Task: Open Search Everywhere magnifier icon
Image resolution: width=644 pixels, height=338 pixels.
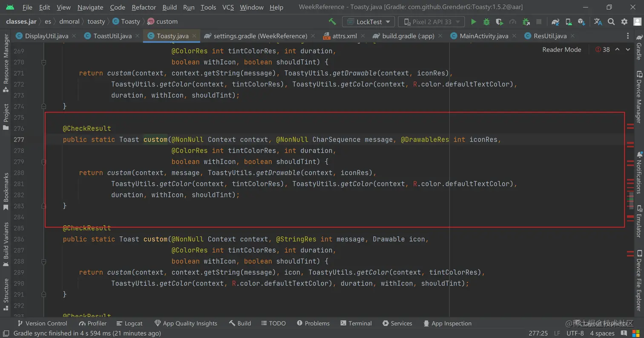Action: coord(611,22)
